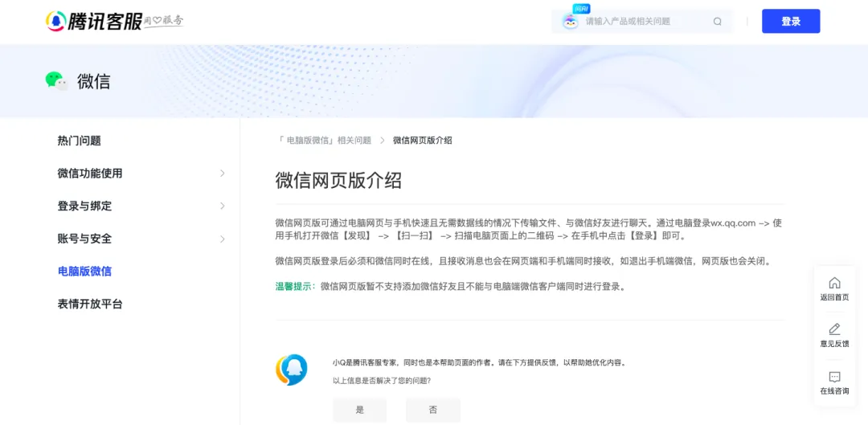Click the 「电脑版微信」相关问题 breadcrumb link
Viewport: 868px width, 425px height.
coord(323,141)
